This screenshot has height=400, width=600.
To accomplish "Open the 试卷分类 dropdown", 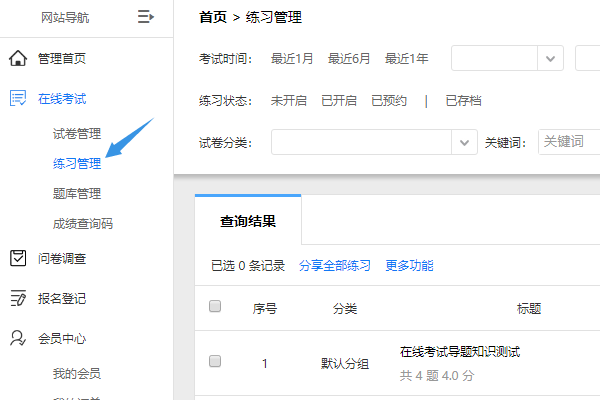I will pyautogui.click(x=374, y=142).
